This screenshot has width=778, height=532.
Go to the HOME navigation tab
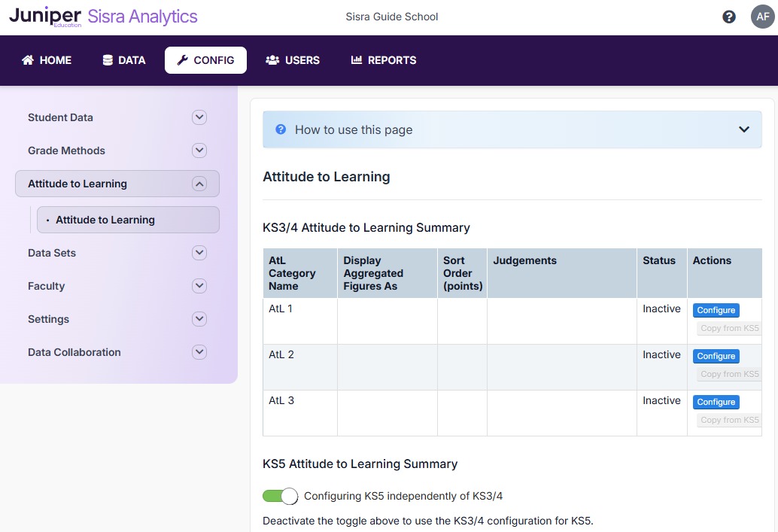(47, 60)
